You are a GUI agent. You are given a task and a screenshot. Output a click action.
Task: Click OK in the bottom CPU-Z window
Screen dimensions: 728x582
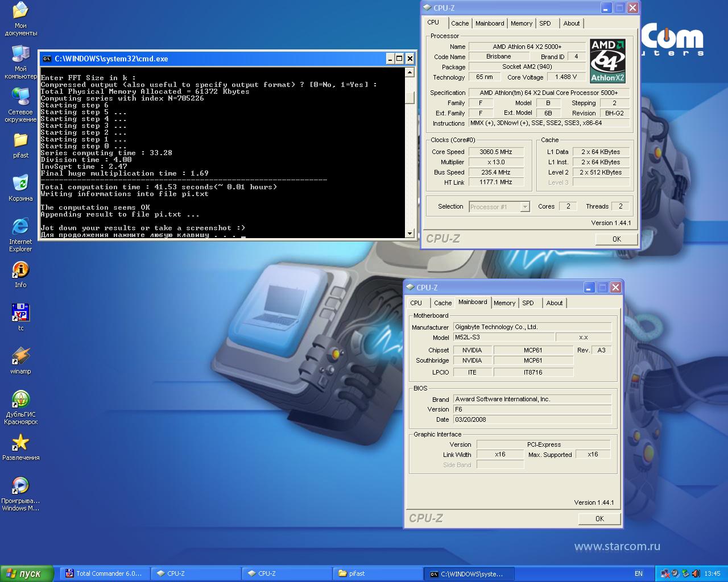(x=599, y=519)
